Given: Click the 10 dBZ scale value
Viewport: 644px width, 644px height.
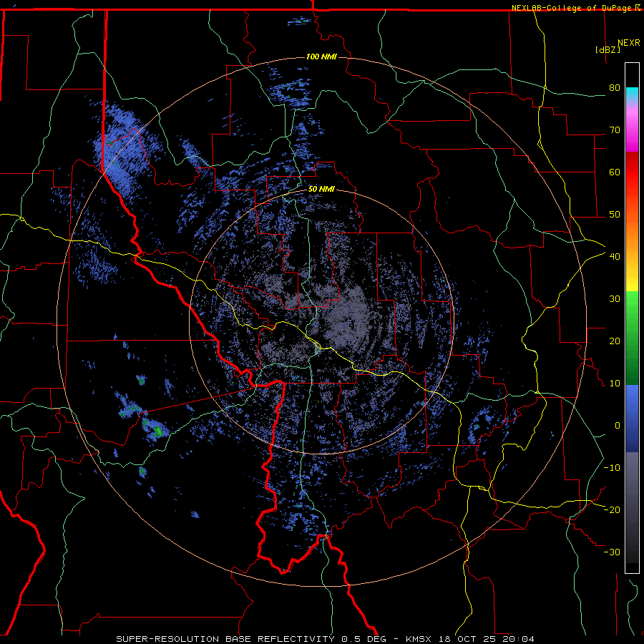Looking at the screenshot, I should [615, 384].
